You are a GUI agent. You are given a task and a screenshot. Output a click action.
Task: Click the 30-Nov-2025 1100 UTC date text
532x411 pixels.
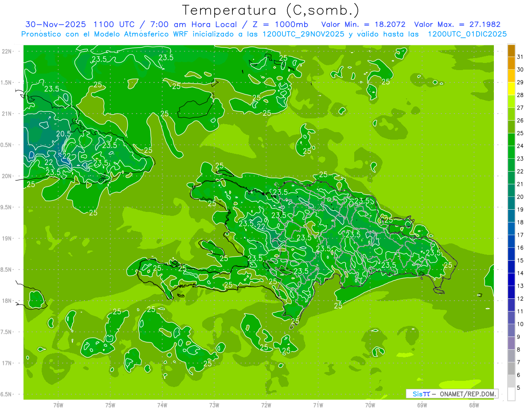[x=77, y=24]
